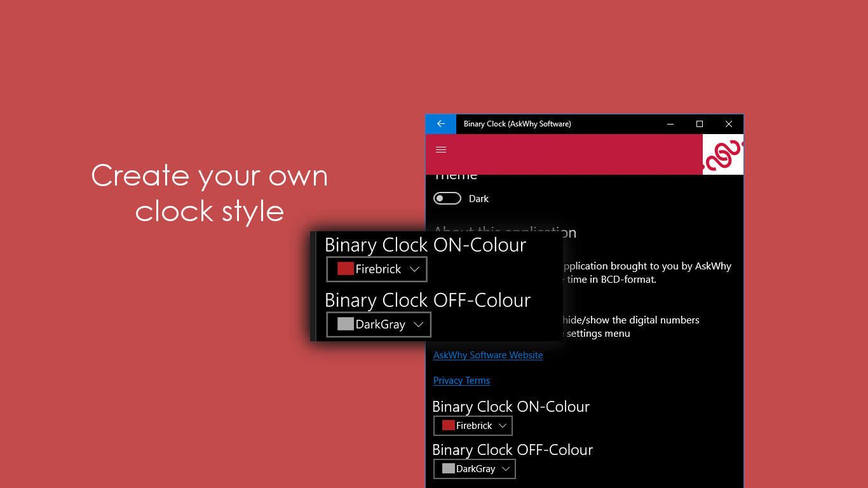Click the DarkGray swatch in the app window
The height and width of the screenshot is (488, 868).
[x=449, y=468]
